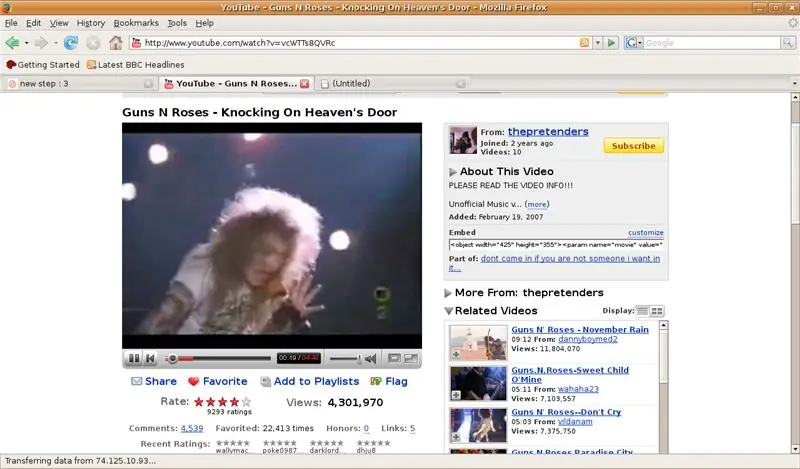Click customize embed link
Screen dimensions: 800x469
point(646,233)
